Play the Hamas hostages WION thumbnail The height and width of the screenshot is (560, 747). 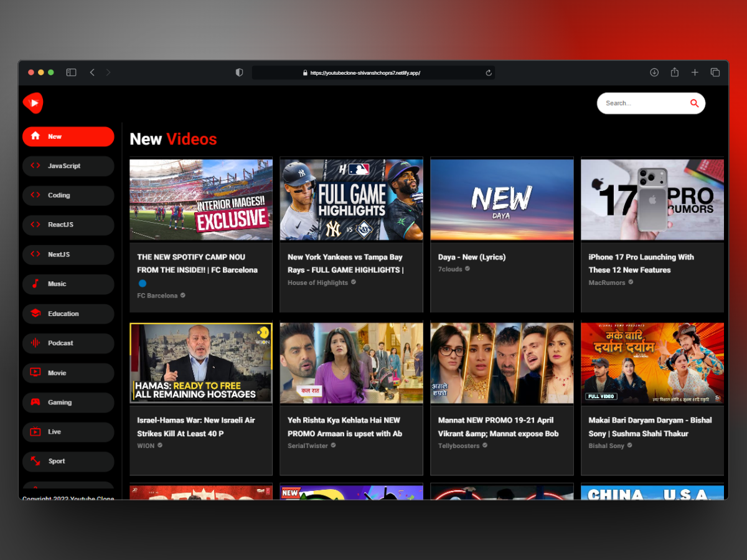point(201,363)
